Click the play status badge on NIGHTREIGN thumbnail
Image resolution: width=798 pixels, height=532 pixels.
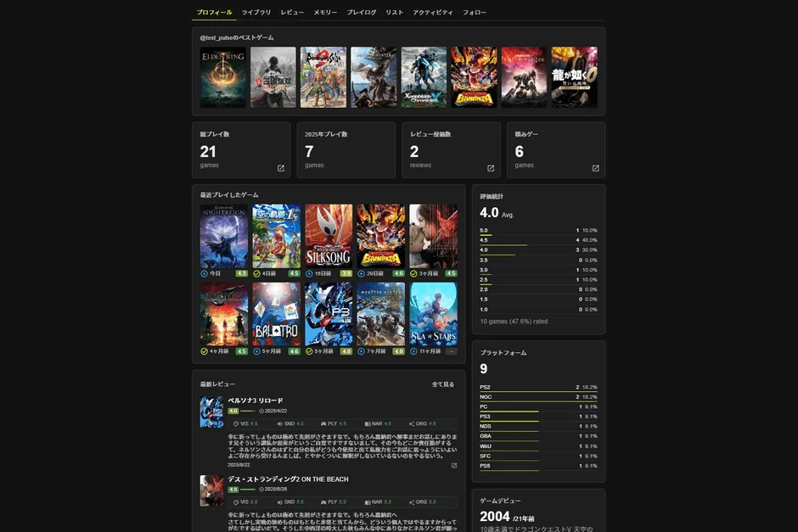tap(202, 273)
